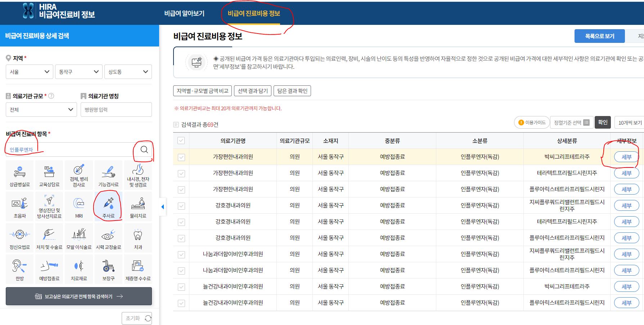Select the 치과 tooth icon
Viewport: 644px width, 325px height.
[138, 238]
